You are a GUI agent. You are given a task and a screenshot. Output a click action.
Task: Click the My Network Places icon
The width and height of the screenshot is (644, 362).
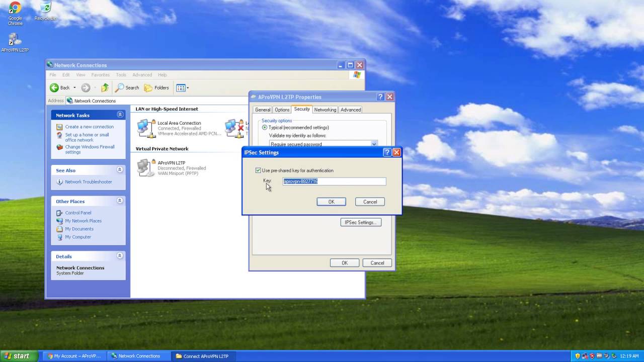tap(59, 221)
